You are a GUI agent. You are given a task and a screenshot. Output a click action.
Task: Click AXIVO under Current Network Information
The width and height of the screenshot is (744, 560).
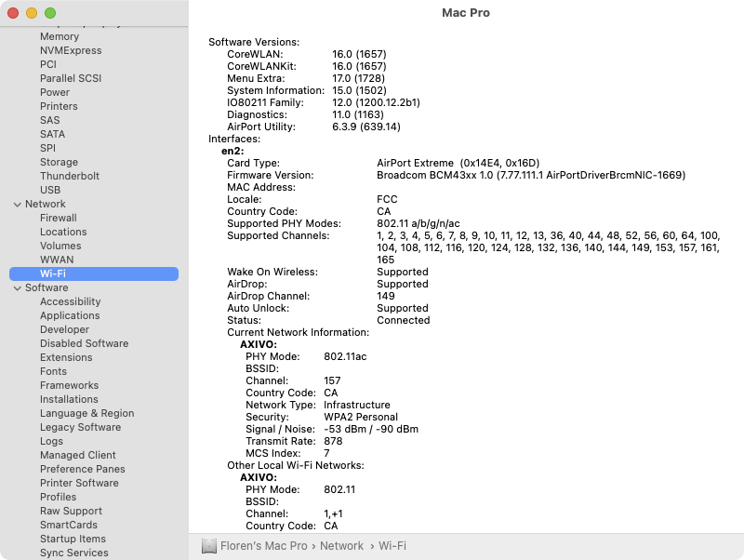[259, 344]
